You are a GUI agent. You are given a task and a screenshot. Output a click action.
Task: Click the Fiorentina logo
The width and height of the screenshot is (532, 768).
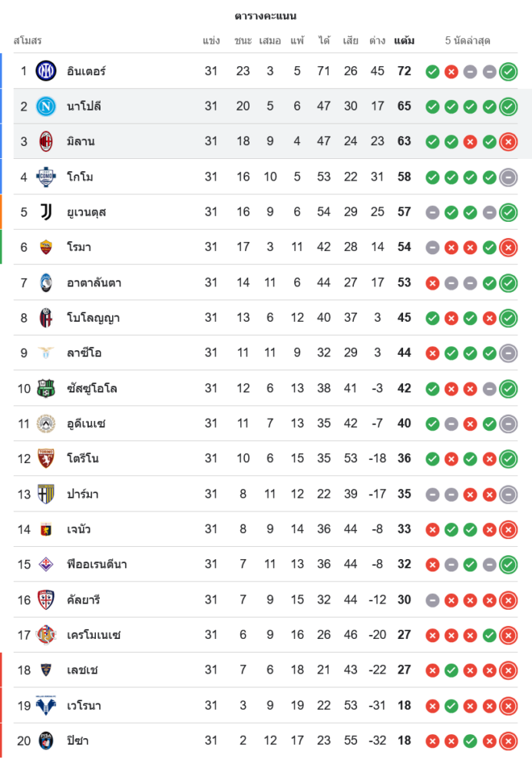click(x=46, y=564)
